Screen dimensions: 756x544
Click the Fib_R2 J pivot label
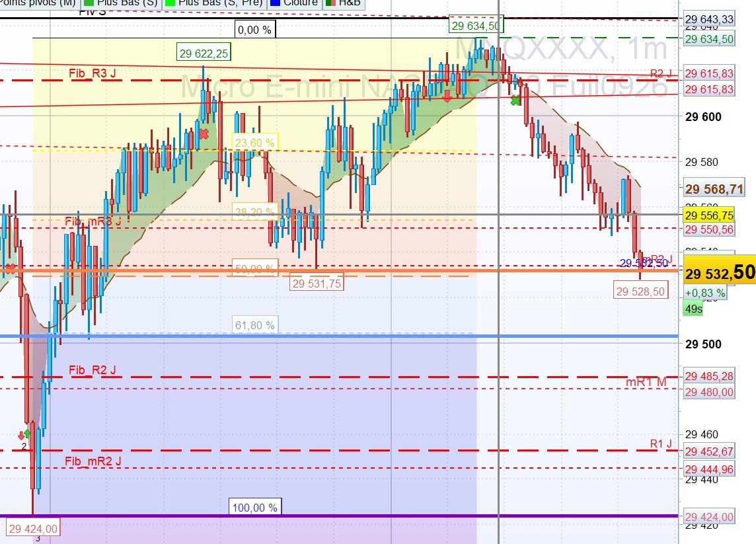pos(93,370)
